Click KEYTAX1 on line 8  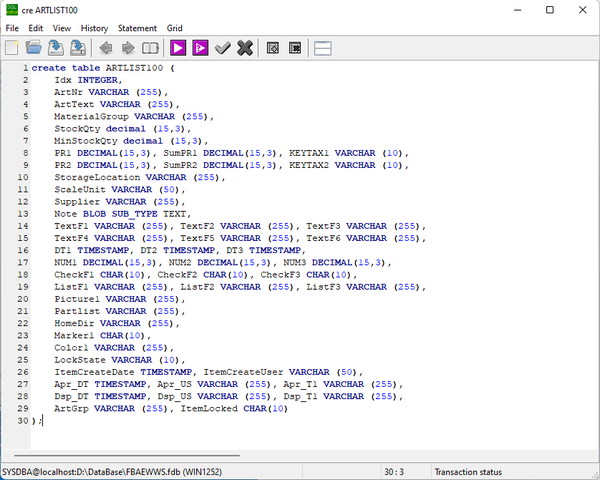point(309,153)
